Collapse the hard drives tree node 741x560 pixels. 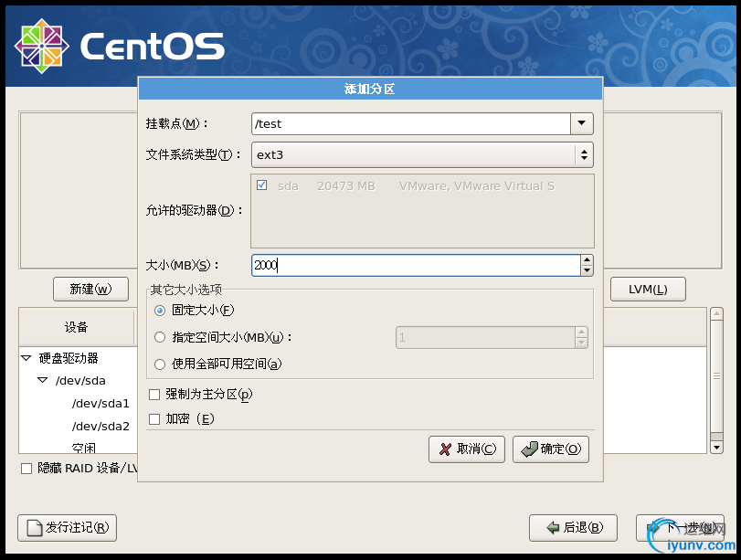pyautogui.click(x=26, y=358)
